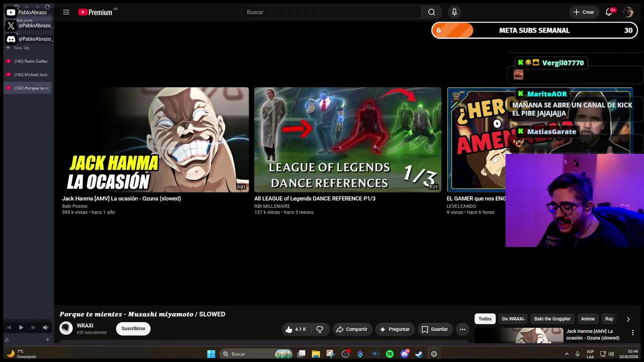Skip to next track in mini player
This screenshot has width=644, height=362.
[33, 327]
